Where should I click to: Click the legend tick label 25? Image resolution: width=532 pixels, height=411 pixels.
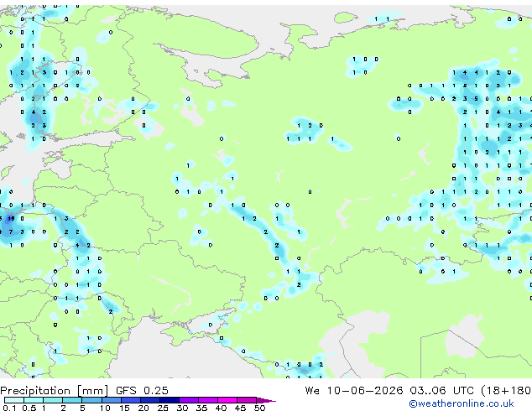(163, 408)
